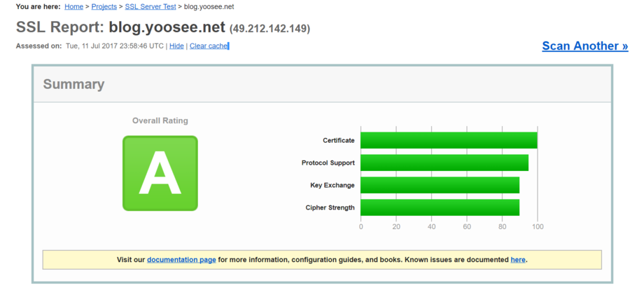Viewport: 644px width, 290px height.
Task: Click the 'Cipher Strength' chart label
Action: point(330,207)
